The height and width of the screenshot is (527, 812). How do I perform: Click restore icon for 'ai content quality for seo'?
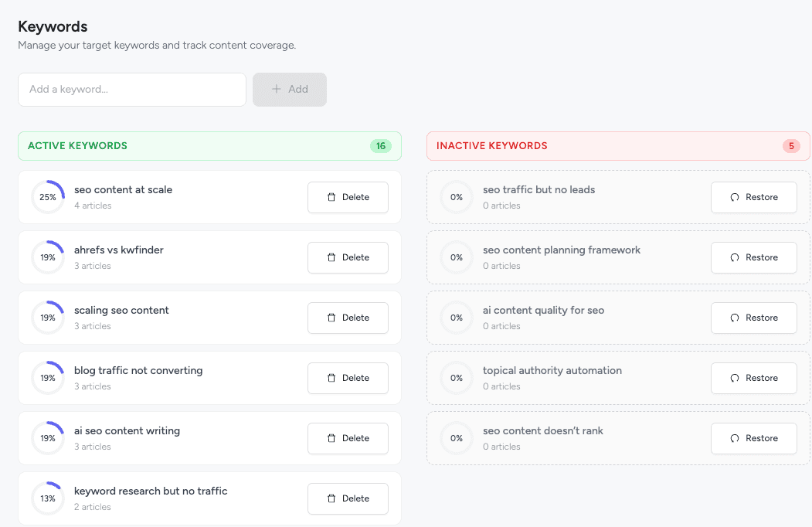tap(735, 318)
